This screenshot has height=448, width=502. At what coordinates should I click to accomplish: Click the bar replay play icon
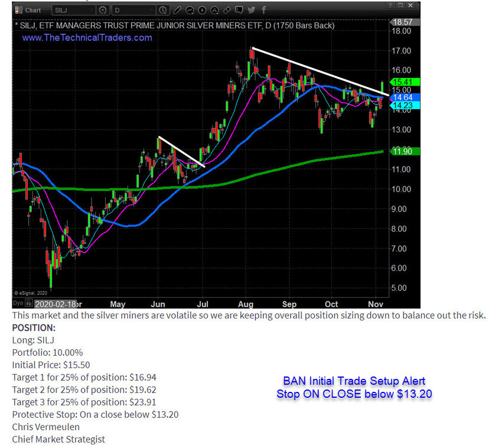click(202, 10)
